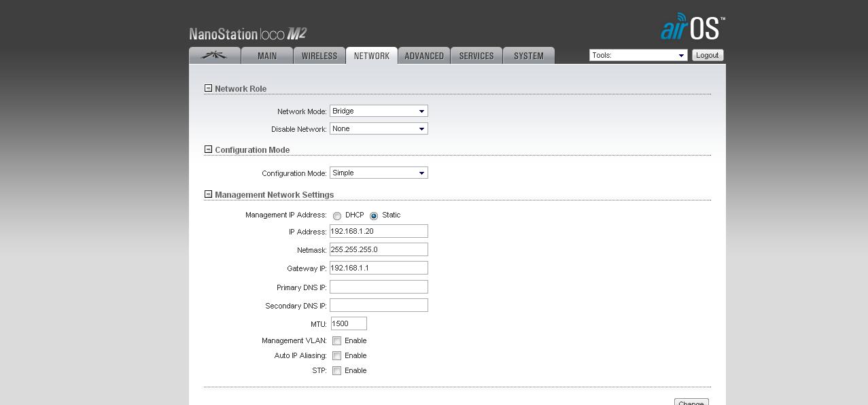Enable the STP checkbox
Screen dimensions: 868x405
pyautogui.click(x=337, y=371)
